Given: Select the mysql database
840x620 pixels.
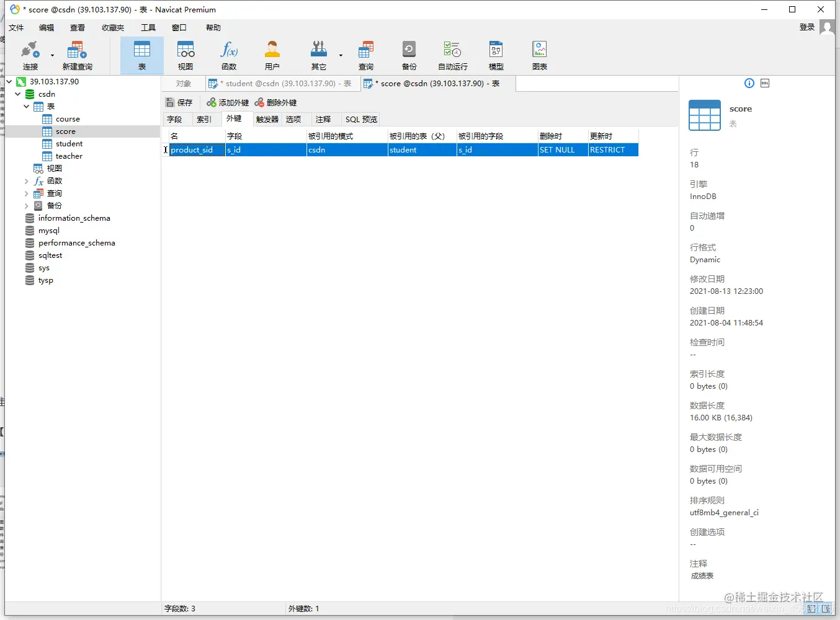Looking at the screenshot, I should pos(48,231).
